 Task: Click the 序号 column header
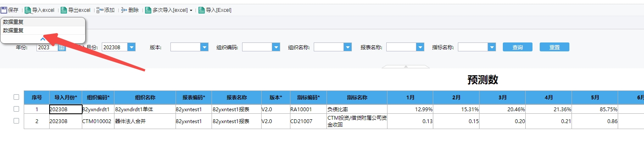[x=36, y=98]
